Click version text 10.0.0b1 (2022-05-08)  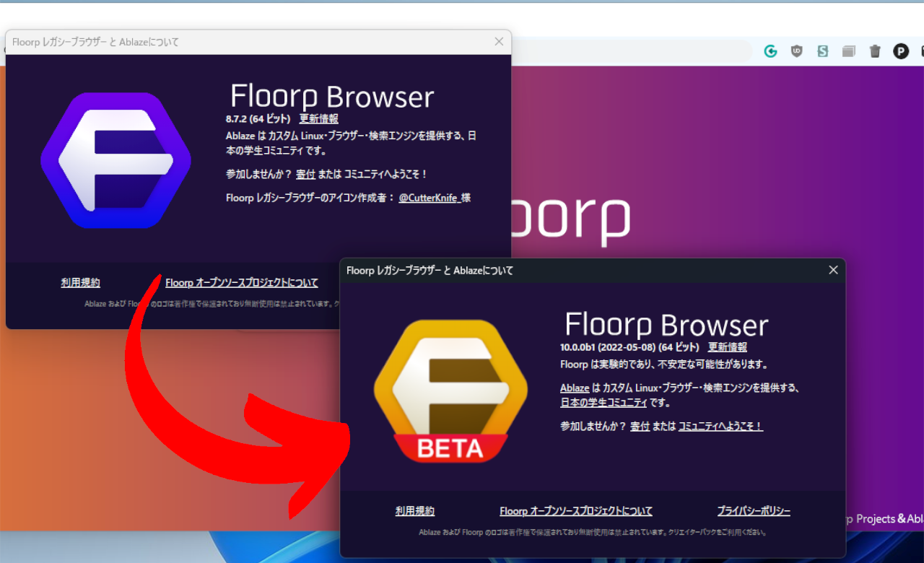[608, 347]
